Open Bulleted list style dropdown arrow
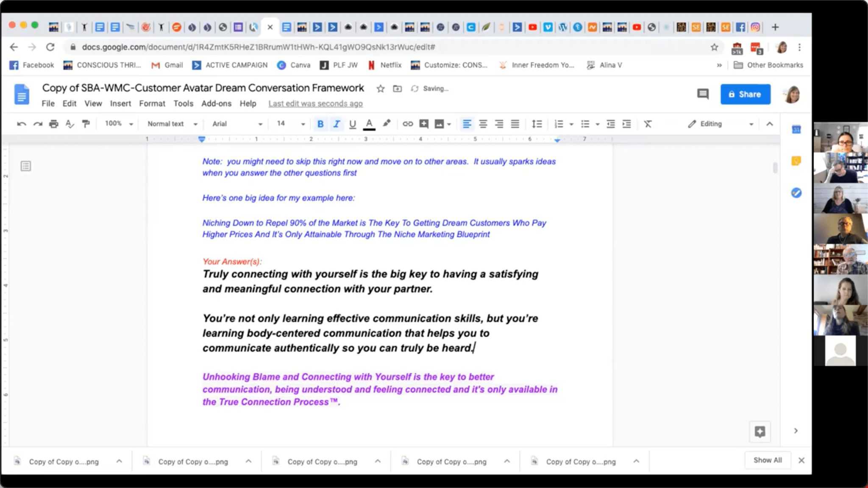 click(598, 125)
